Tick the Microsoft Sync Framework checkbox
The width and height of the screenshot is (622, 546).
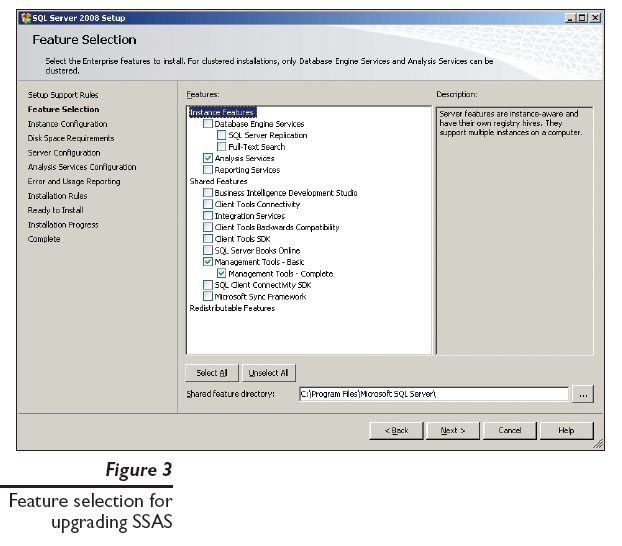pyautogui.click(x=208, y=296)
